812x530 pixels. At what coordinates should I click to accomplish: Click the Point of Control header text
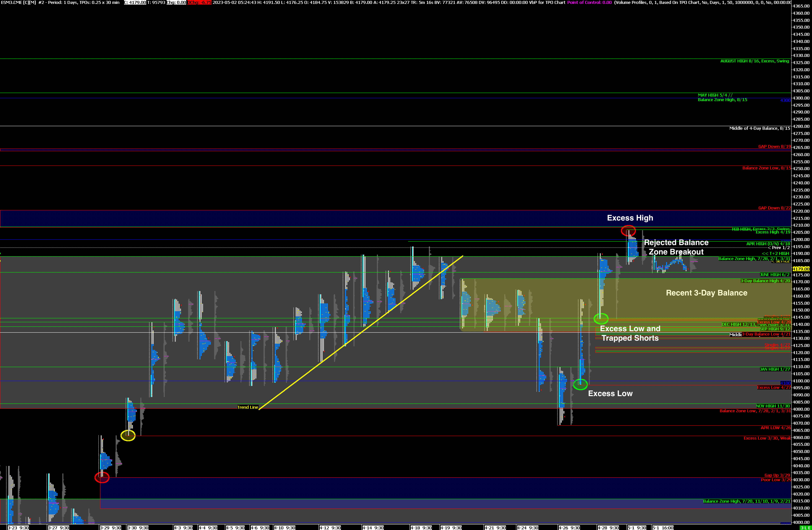coord(589,2)
